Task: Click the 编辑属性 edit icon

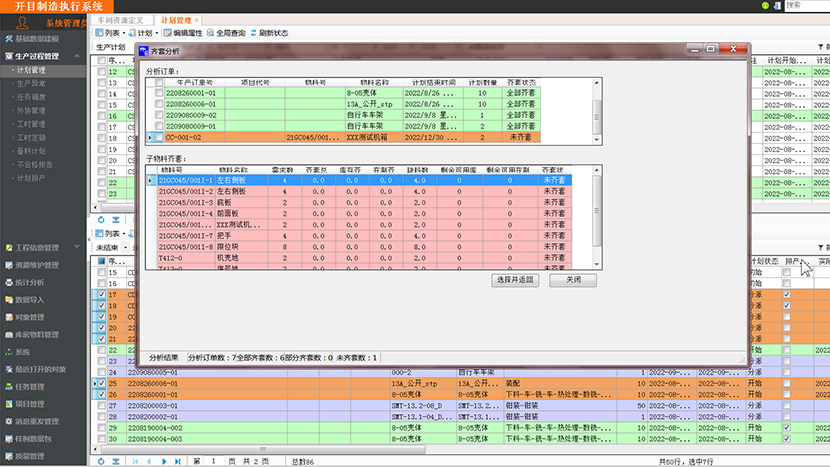Action: pyautogui.click(x=165, y=33)
